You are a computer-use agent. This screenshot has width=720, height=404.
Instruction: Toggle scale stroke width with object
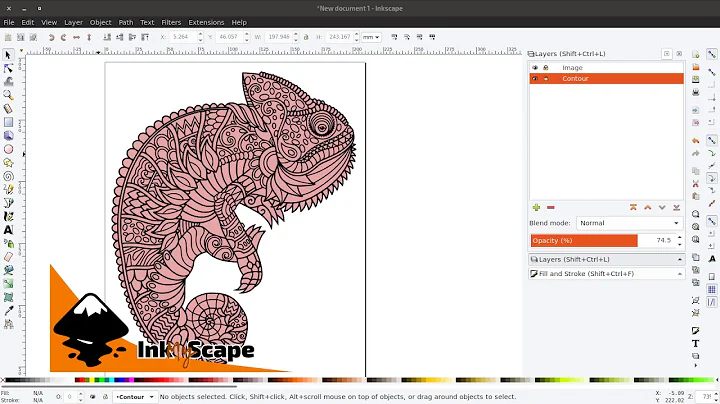[x=394, y=37]
